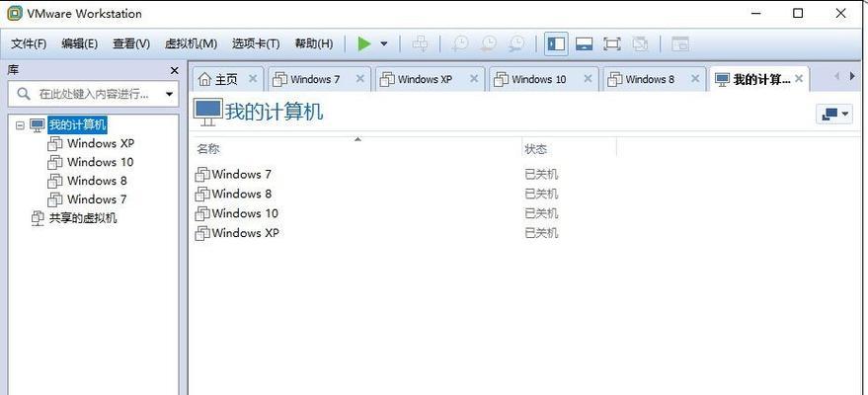Click the Revert to Snapshot toolbar icon

[x=488, y=43]
